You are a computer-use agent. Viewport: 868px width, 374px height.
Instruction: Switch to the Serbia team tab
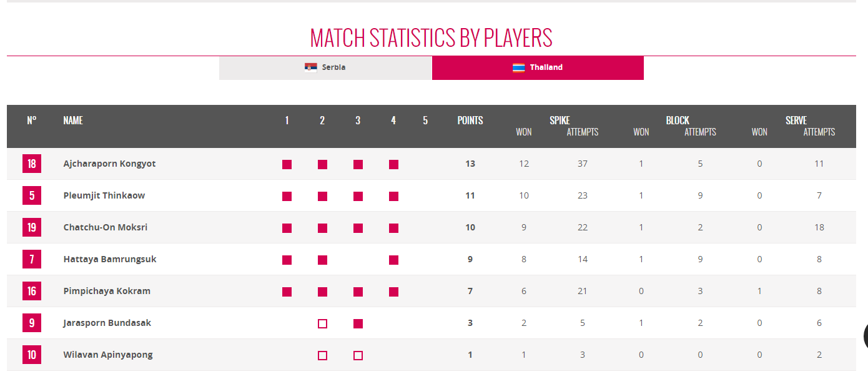tap(325, 67)
